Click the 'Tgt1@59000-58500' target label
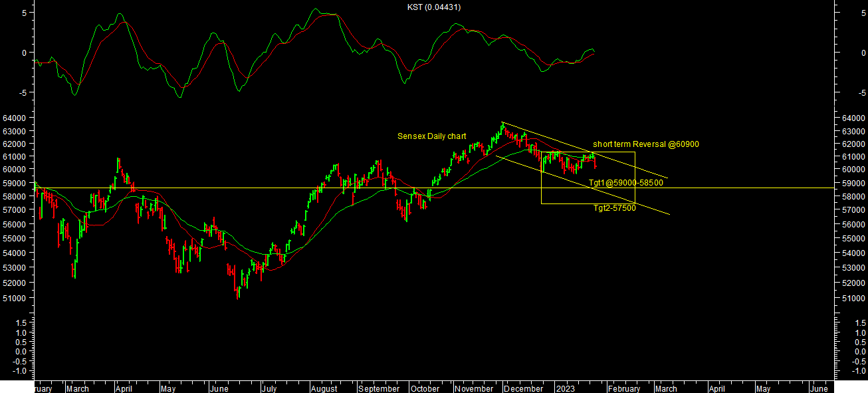Image resolution: width=868 pixels, height=393 pixels. [x=625, y=183]
